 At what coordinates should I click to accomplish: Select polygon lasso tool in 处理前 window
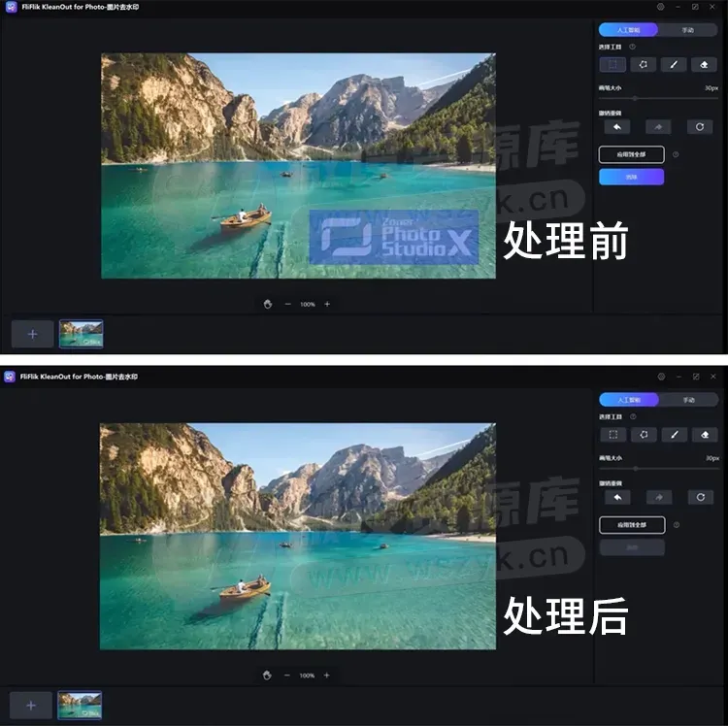point(643,64)
